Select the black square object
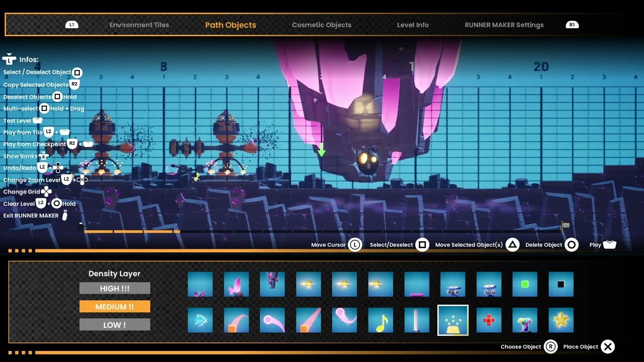 click(x=561, y=285)
